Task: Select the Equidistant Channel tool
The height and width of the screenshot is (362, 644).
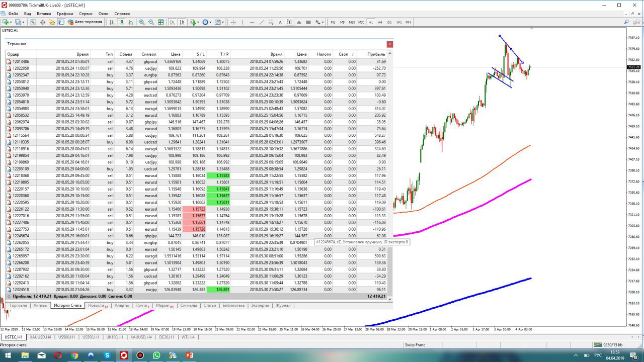Action: click(271, 22)
